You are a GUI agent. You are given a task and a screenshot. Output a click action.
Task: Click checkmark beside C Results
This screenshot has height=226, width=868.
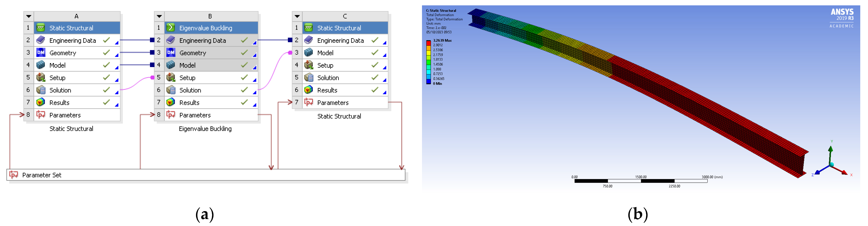(375, 90)
